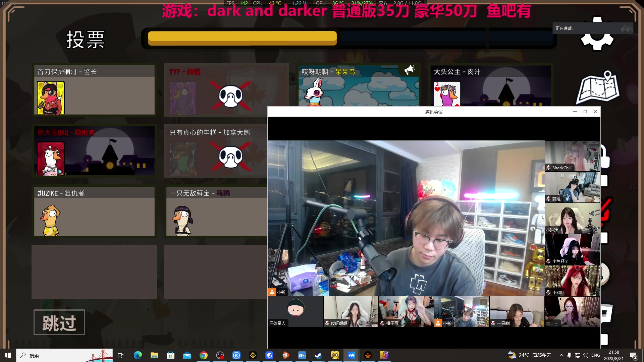
Task: Open the weather widget 24°C 局部多云
Action: [x=529, y=355]
